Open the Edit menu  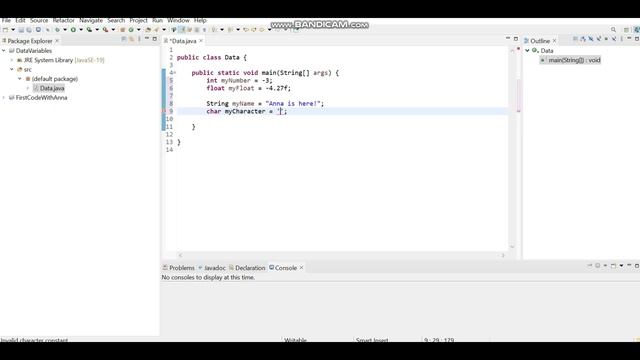point(20,20)
